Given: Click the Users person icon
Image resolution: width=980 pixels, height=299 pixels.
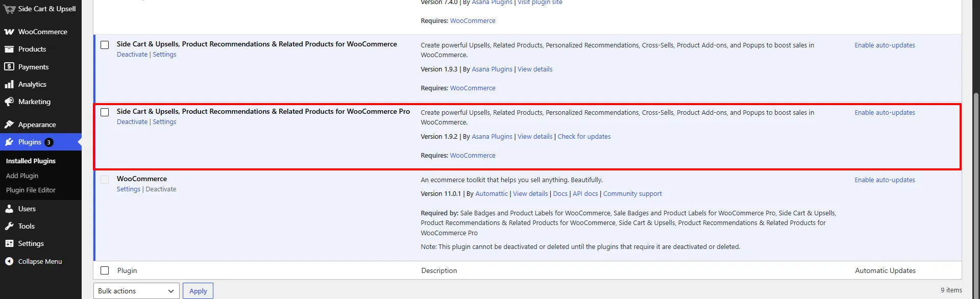Looking at the screenshot, I should pos(9,209).
